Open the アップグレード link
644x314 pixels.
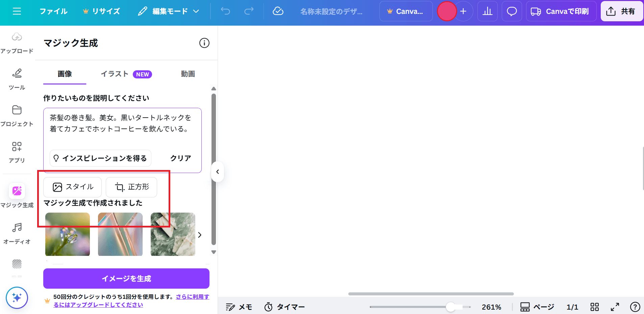98,305
